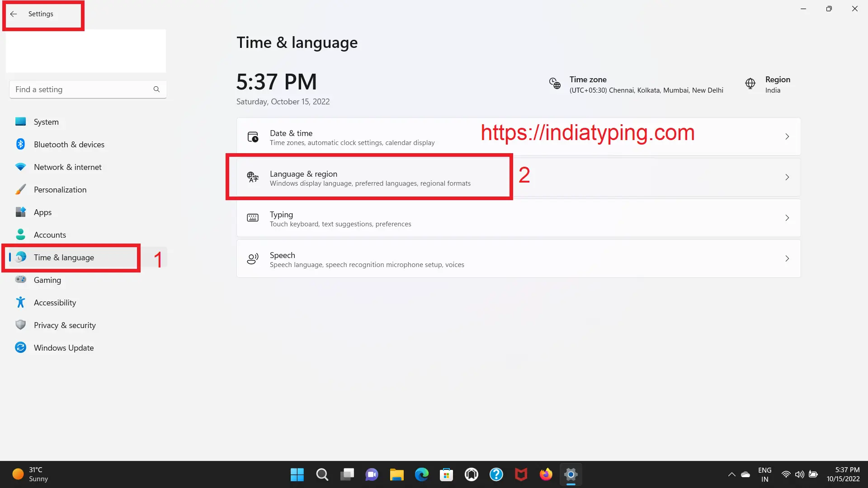Expand Date & time chevron
Image resolution: width=868 pixels, height=488 pixels.
click(787, 136)
